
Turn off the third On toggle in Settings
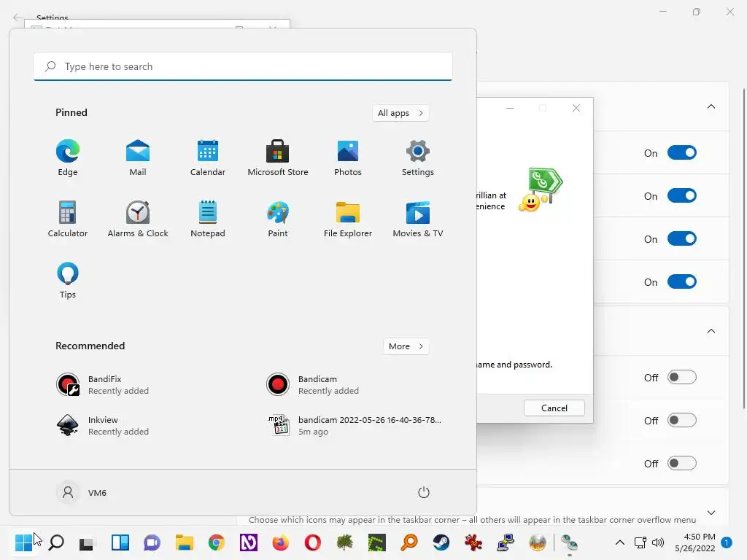682,238
